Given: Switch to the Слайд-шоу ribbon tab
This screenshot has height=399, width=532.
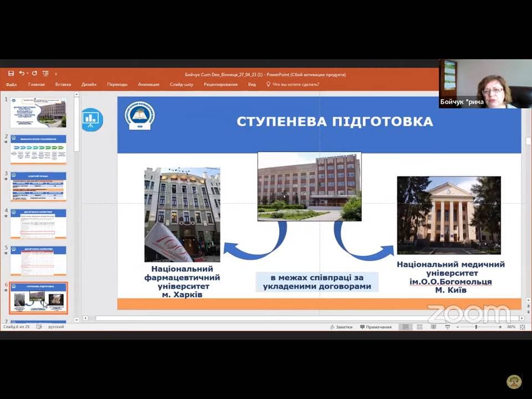Looking at the screenshot, I should tap(182, 84).
